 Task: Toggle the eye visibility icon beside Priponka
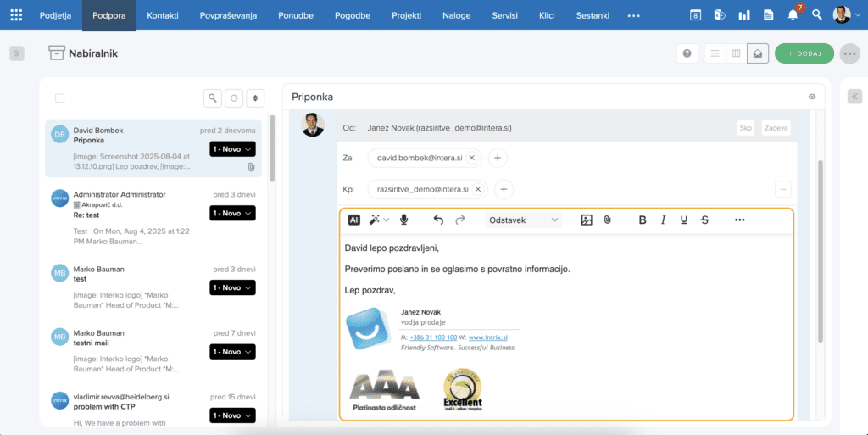[812, 98]
